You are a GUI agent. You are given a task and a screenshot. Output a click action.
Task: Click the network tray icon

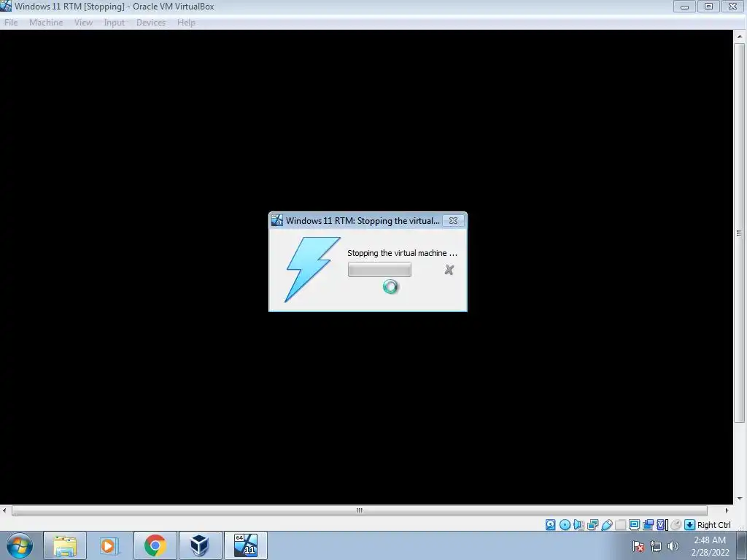[x=656, y=546]
